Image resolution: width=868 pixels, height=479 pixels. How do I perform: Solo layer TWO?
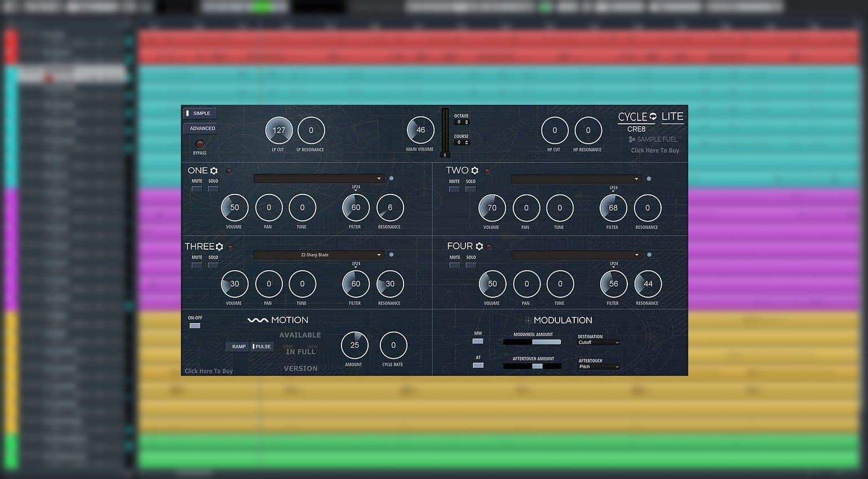pos(471,189)
